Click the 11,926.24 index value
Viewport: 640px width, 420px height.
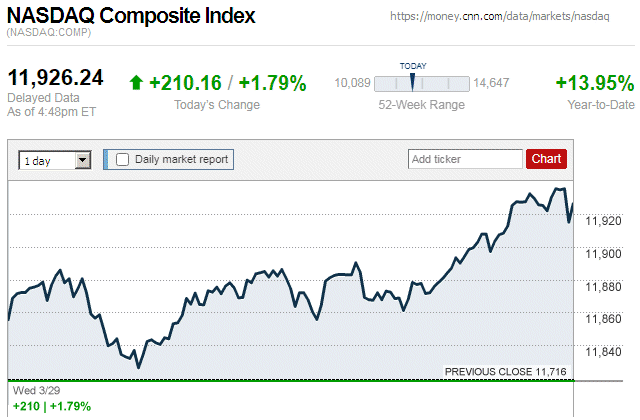[56, 78]
